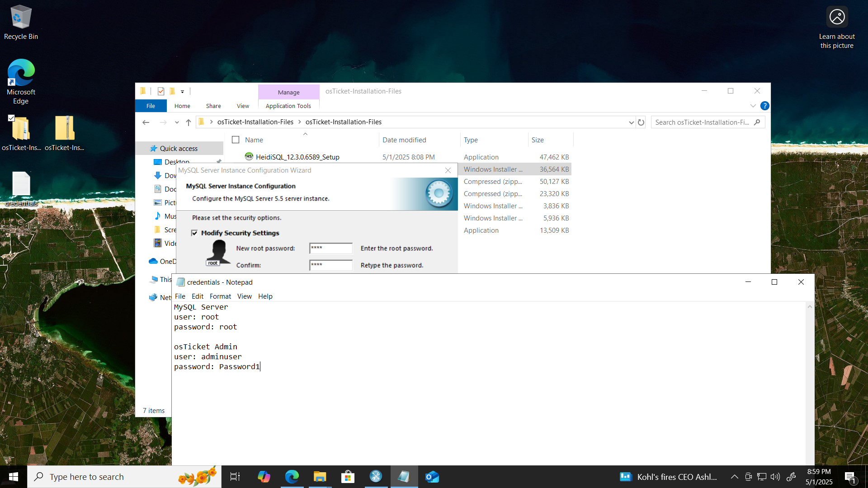Open the File tab in Explorer
This screenshot has height=488, width=868.
tap(151, 106)
